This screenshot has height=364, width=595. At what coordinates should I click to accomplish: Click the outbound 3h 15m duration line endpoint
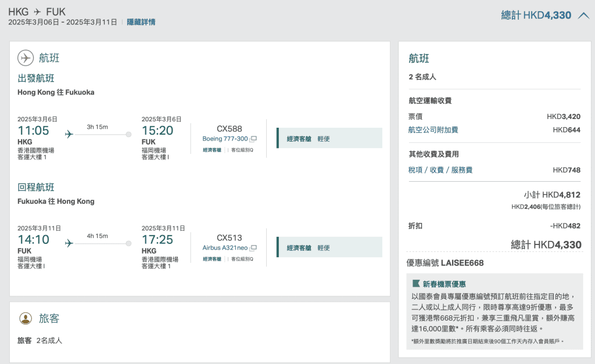coord(128,135)
